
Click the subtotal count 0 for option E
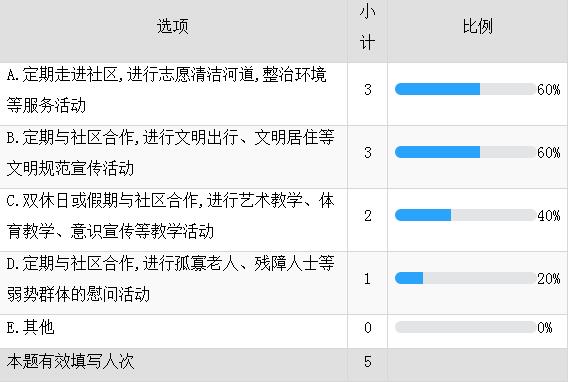tap(368, 327)
